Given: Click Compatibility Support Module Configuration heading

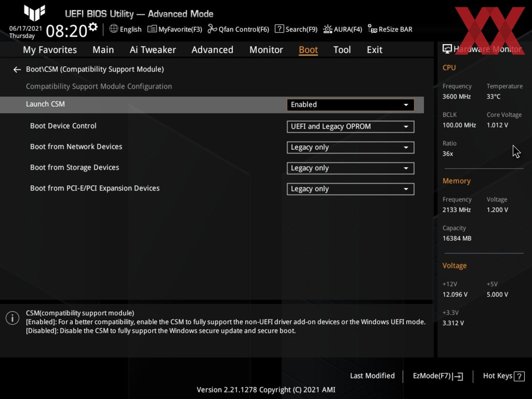Looking at the screenshot, I should pyautogui.click(x=99, y=86).
